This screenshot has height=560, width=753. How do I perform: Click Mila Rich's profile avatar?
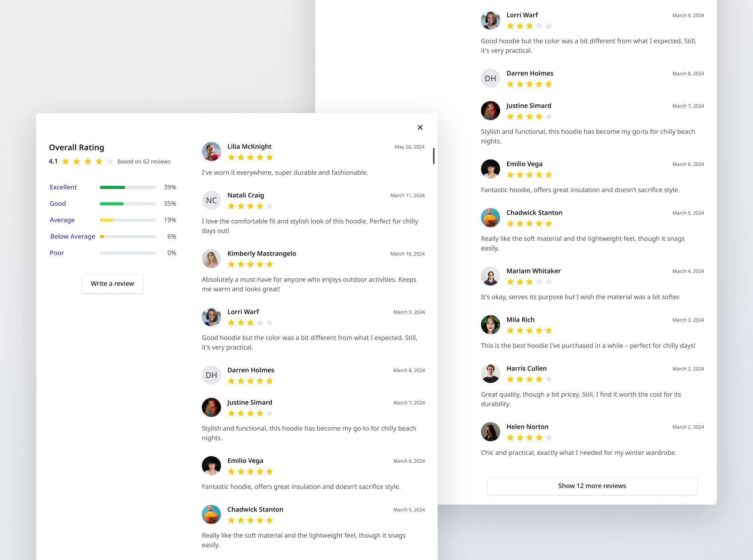pyautogui.click(x=491, y=324)
